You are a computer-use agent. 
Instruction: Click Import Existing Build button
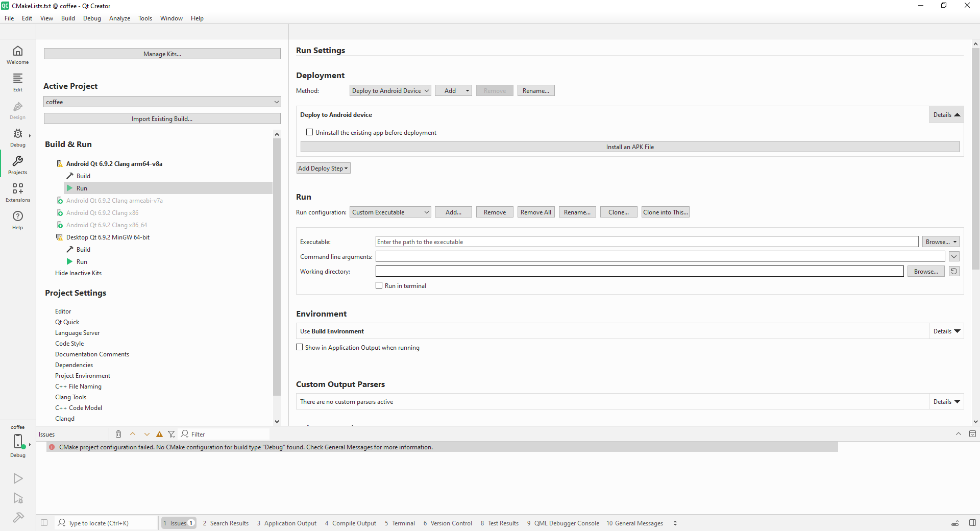[x=162, y=118]
